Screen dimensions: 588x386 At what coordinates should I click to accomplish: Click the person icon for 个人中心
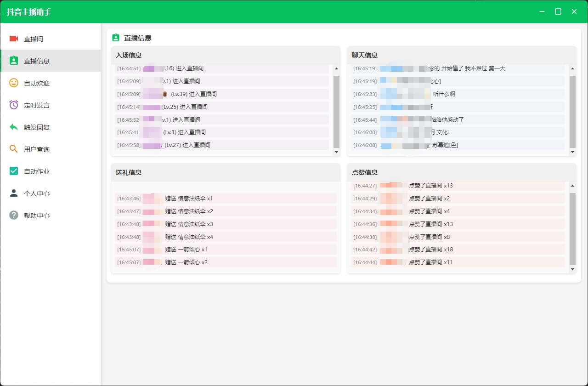click(14, 193)
